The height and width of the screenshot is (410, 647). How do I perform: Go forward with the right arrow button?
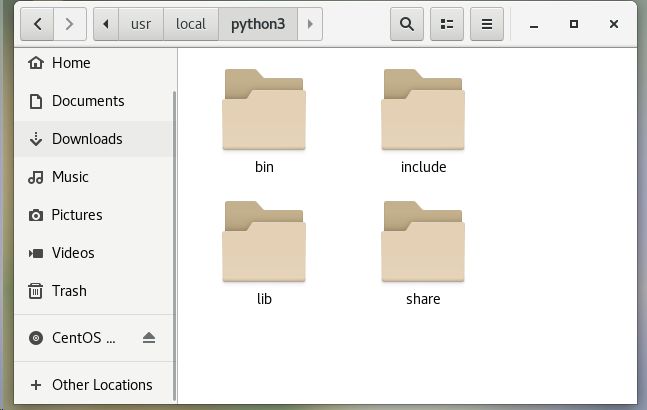coord(70,24)
